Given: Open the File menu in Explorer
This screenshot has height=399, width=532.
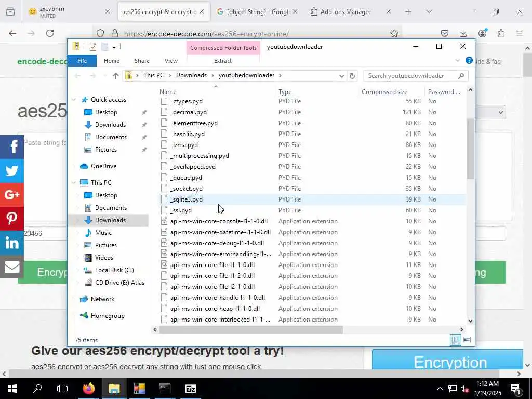Looking at the screenshot, I should (x=82, y=61).
